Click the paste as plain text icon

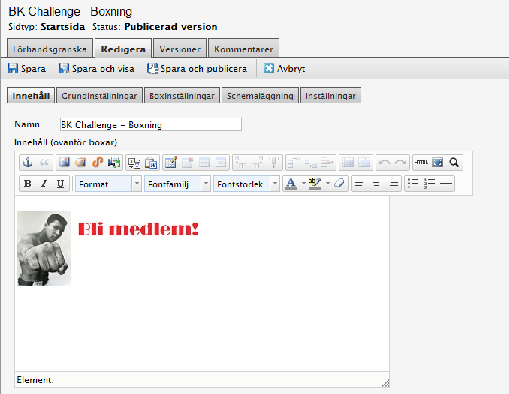(134, 162)
